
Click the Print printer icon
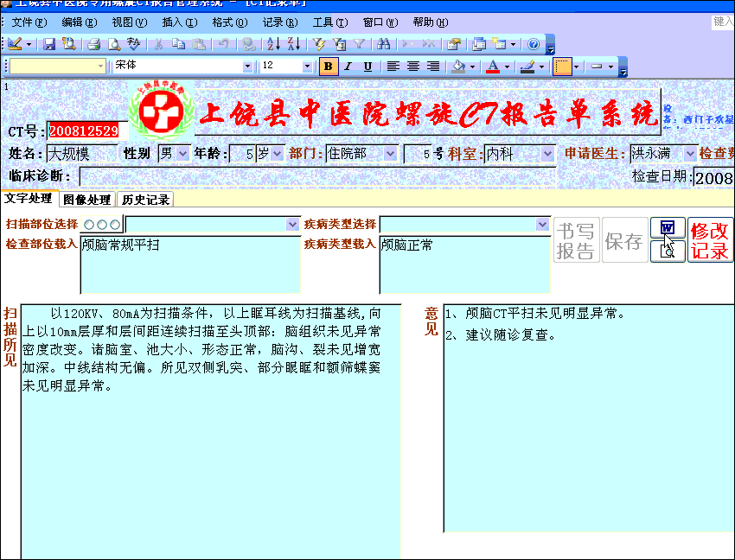[x=93, y=44]
